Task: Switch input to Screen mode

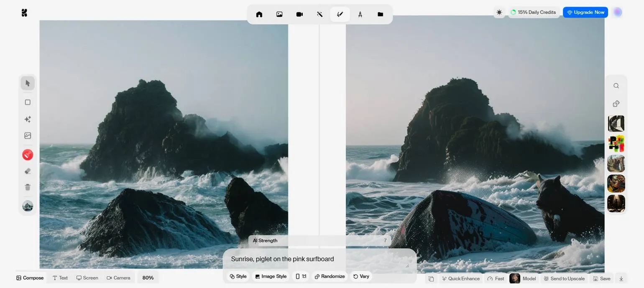Action: (87, 278)
